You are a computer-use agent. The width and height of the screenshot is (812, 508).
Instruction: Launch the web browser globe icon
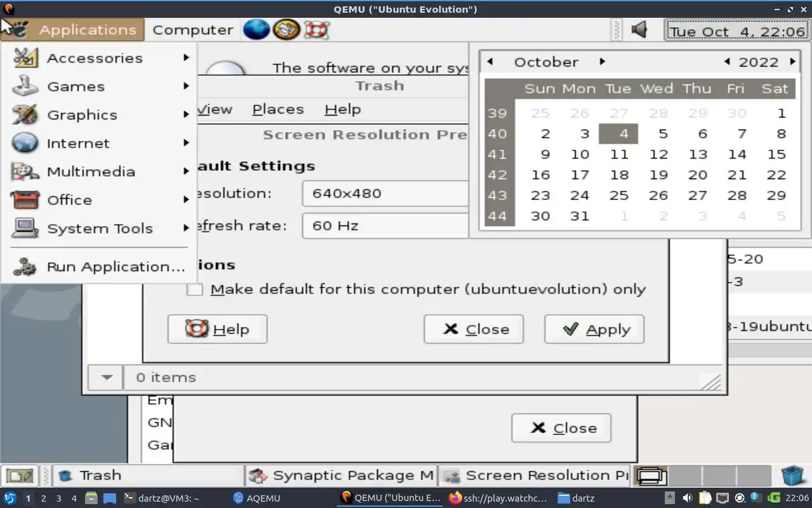tap(257, 29)
